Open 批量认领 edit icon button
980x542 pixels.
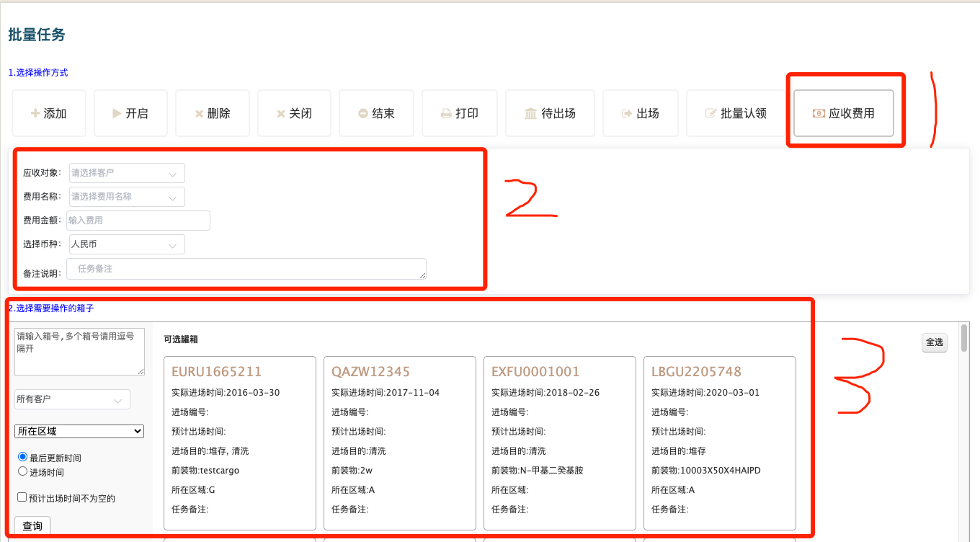click(736, 113)
